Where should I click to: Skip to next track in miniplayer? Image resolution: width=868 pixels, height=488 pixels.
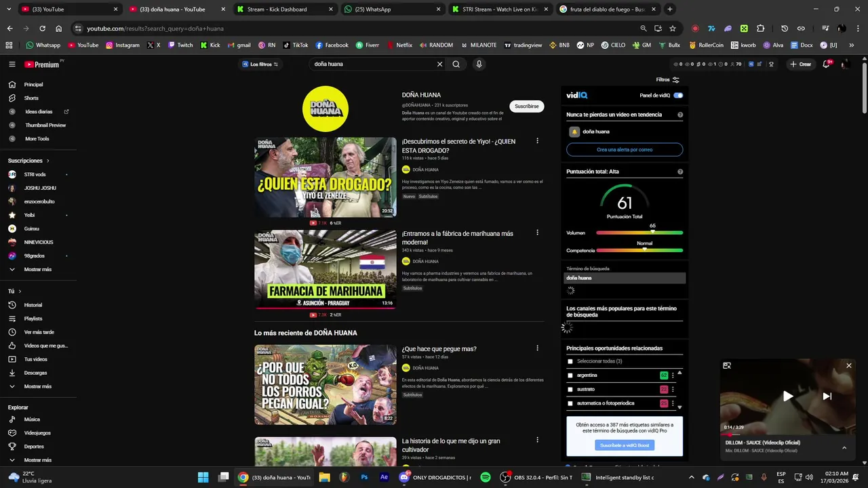coord(827,396)
